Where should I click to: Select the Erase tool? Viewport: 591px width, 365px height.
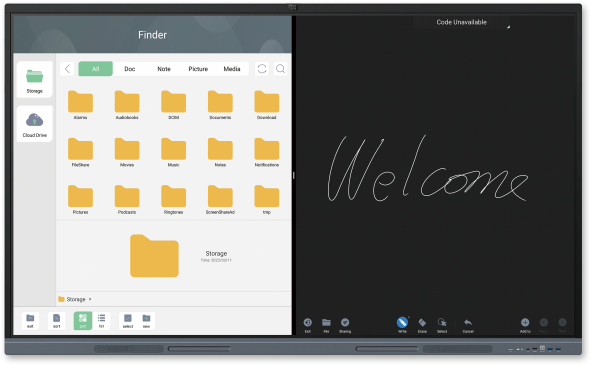click(422, 325)
